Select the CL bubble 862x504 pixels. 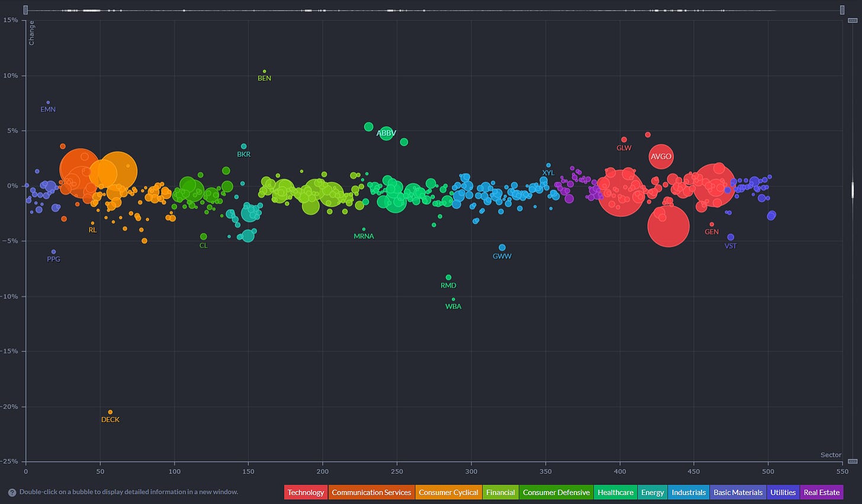tap(204, 237)
